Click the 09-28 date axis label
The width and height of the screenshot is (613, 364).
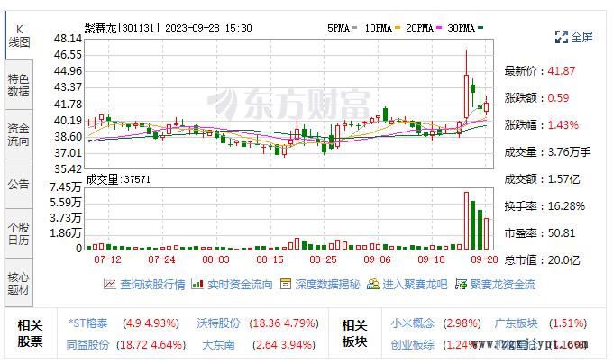coord(484,259)
